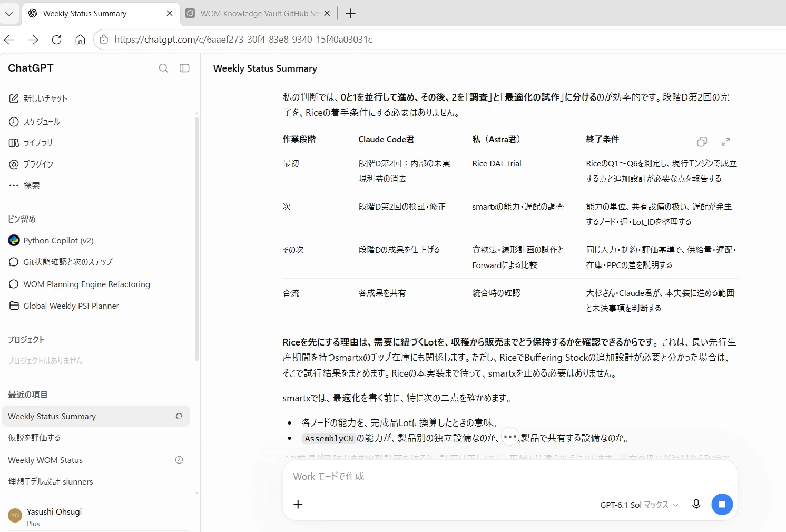786x532 pixels.
Task: Open search chats magnifier icon
Action: [x=163, y=68]
